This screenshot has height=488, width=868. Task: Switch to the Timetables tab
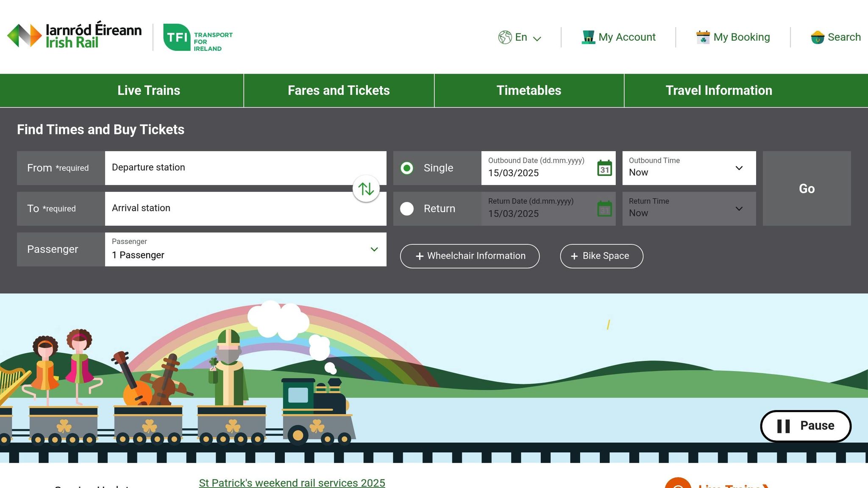pos(529,90)
